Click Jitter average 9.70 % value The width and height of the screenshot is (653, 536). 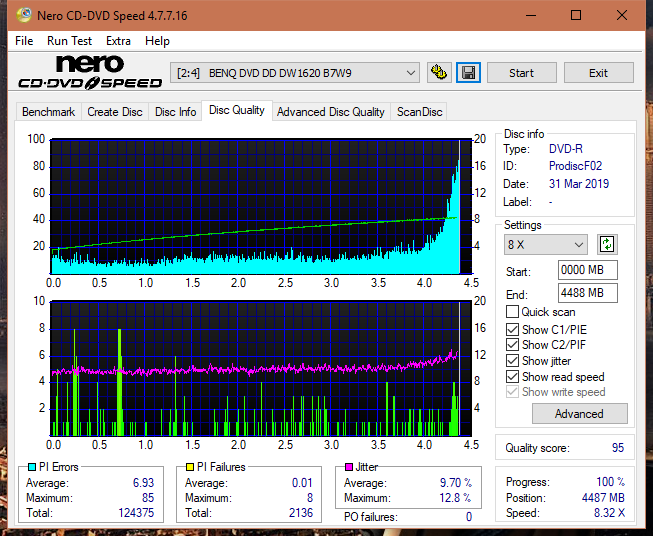[x=456, y=483]
